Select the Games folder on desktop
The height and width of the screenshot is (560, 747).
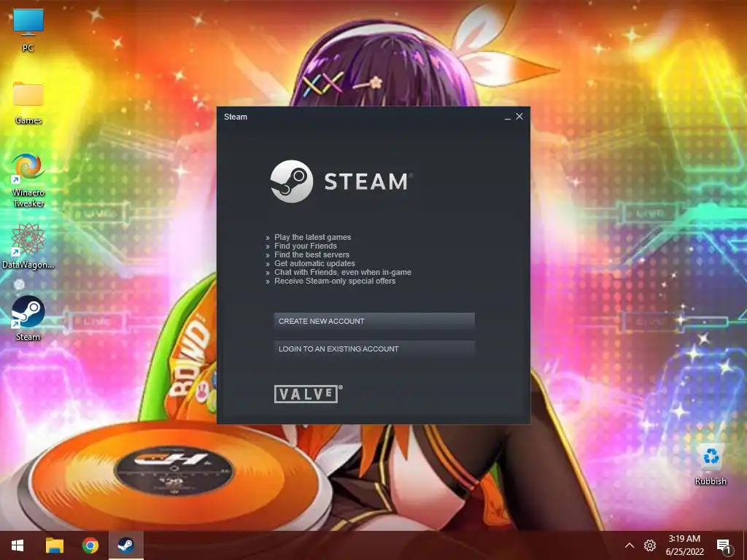[28, 103]
